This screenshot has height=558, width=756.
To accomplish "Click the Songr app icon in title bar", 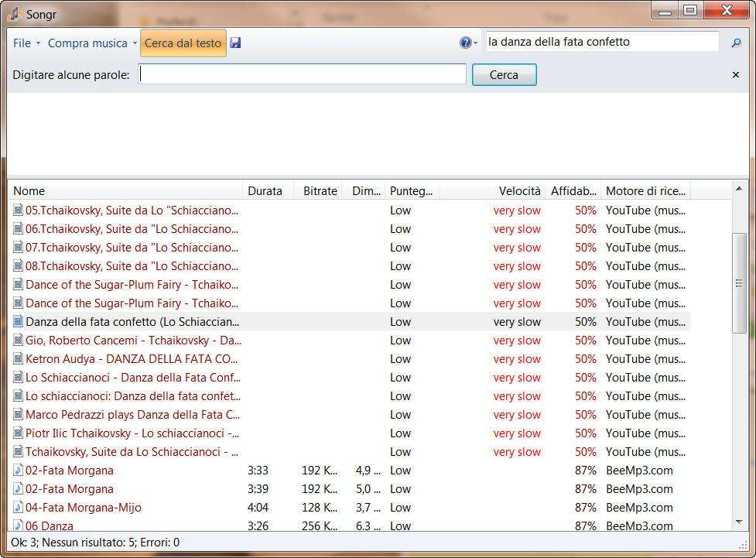I will coord(15,14).
